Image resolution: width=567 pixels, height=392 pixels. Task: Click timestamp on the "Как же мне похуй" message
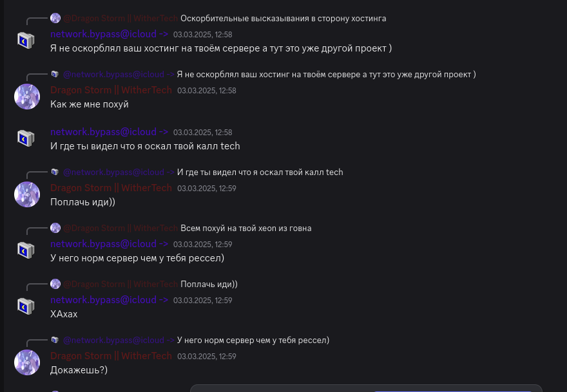(206, 91)
